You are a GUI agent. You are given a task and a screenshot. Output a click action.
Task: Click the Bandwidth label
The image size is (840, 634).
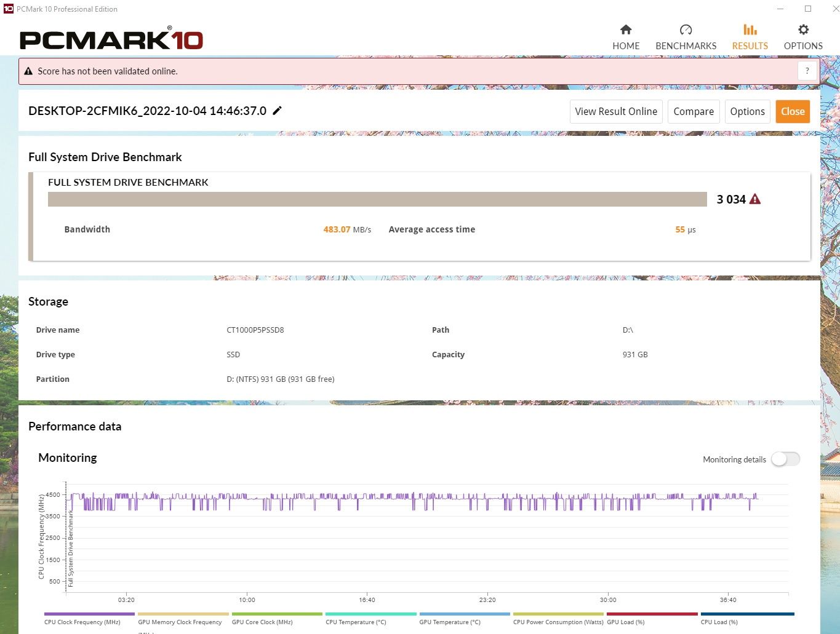pyautogui.click(x=87, y=229)
